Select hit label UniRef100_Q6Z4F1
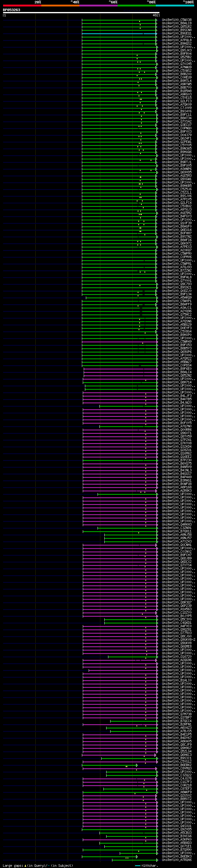The image size is (197, 868). pos(176,139)
